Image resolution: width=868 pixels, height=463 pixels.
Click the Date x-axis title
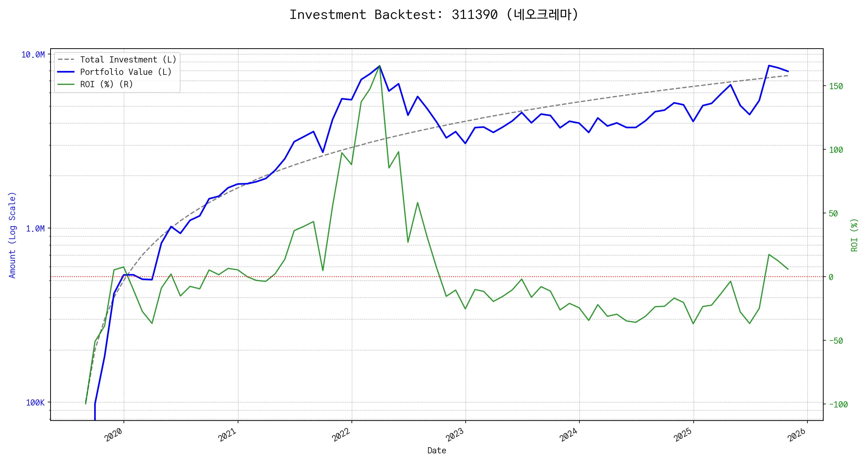click(437, 450)
